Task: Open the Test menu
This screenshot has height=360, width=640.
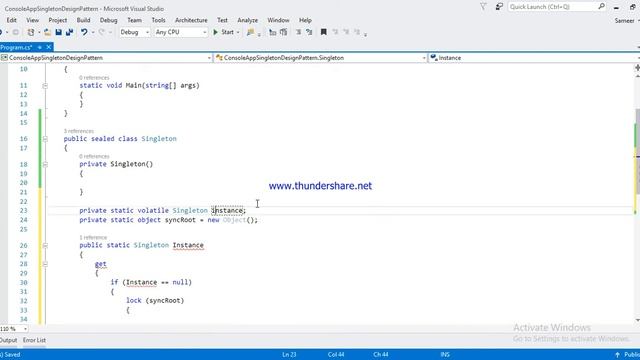Action: coord(222,20)
